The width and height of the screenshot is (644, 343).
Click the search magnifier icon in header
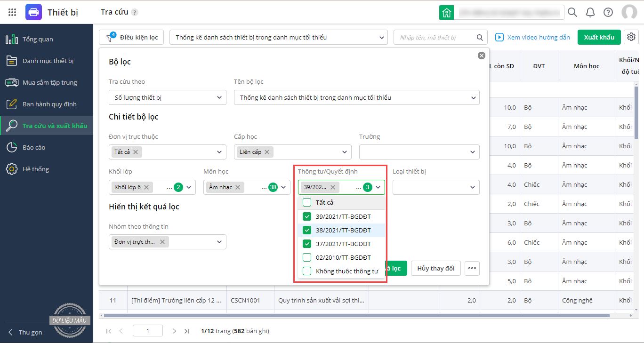[572, 12]
